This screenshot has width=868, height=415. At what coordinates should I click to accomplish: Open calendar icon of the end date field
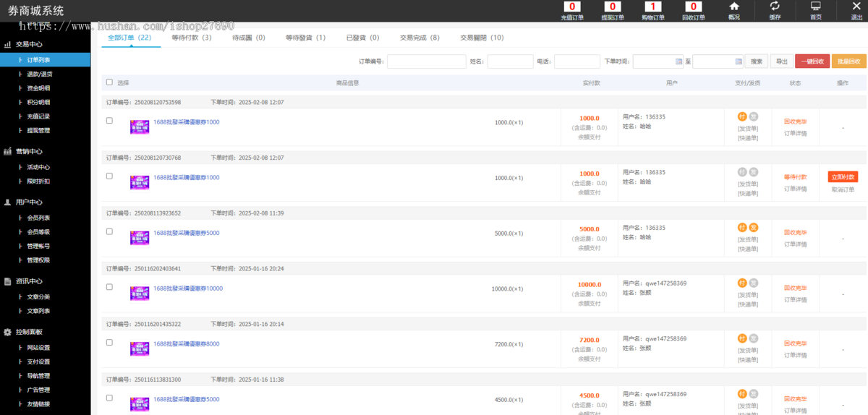(x=738, y=61)
